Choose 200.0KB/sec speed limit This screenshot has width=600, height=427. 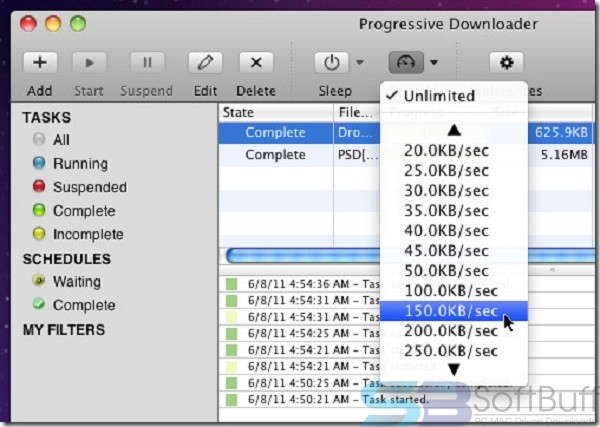[x=454, y=331]
